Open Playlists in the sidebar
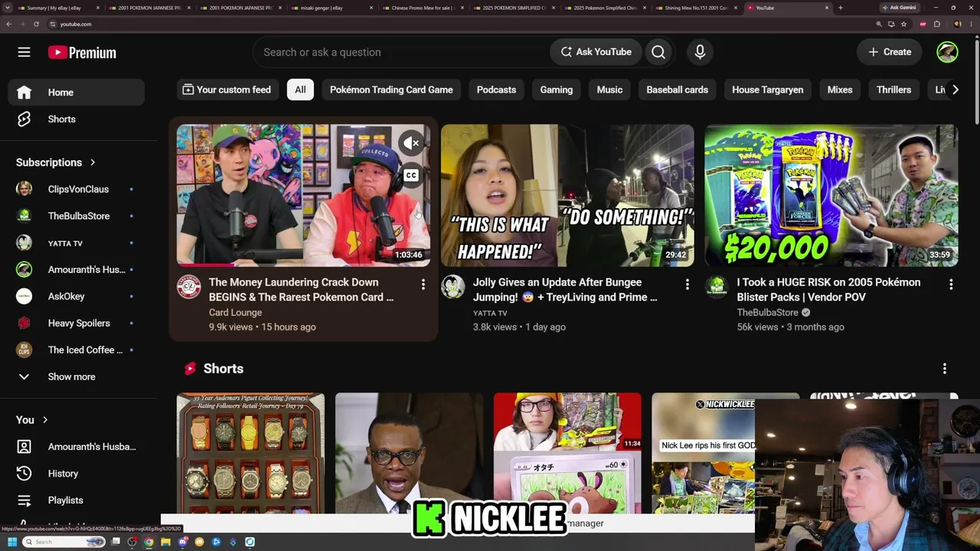The height and width of the screenshot is (551, 980). point(77,500)
